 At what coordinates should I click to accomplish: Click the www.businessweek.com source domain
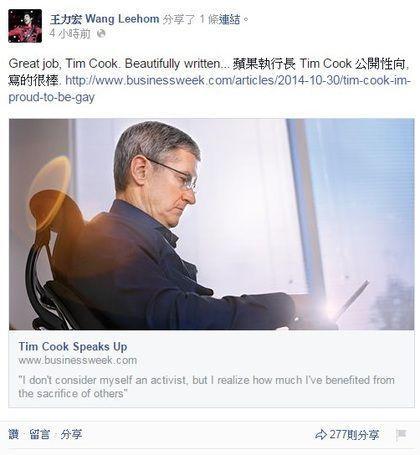click(78, 360)
